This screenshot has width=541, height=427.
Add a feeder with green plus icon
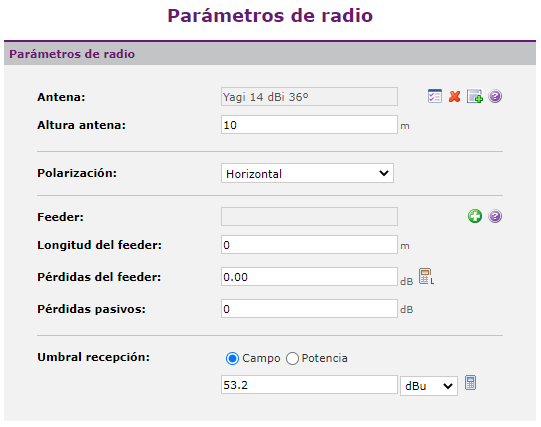(x=475, y=216)
